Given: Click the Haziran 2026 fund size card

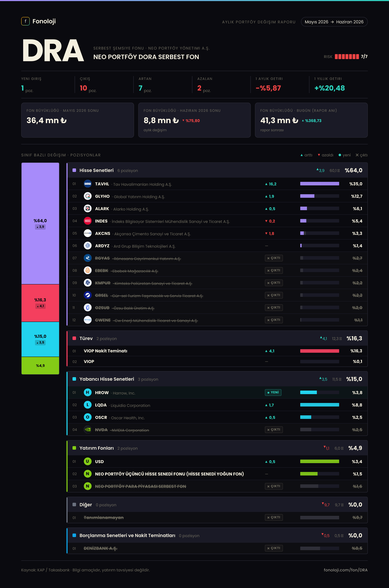Looking at the screenshot, I should pos(194,120).
